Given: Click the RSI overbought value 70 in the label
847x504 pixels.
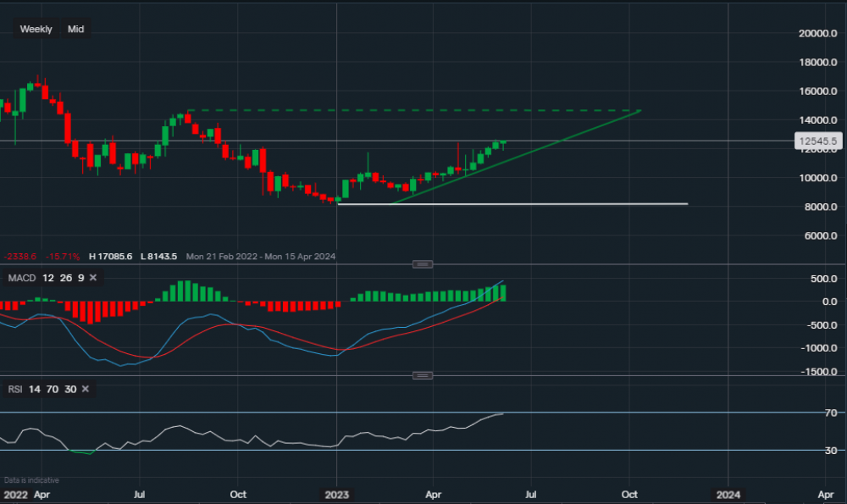Looking at the screenshot, I should pos(51,390).
